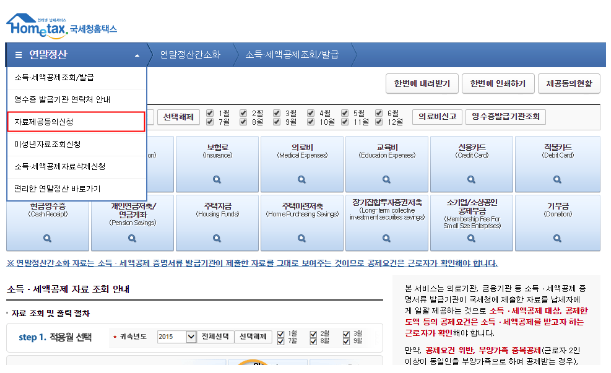Select 소득·세액공제자료삭제신청 menu item
The width and height of the screenshot is (611, 373).
point(76,166)
